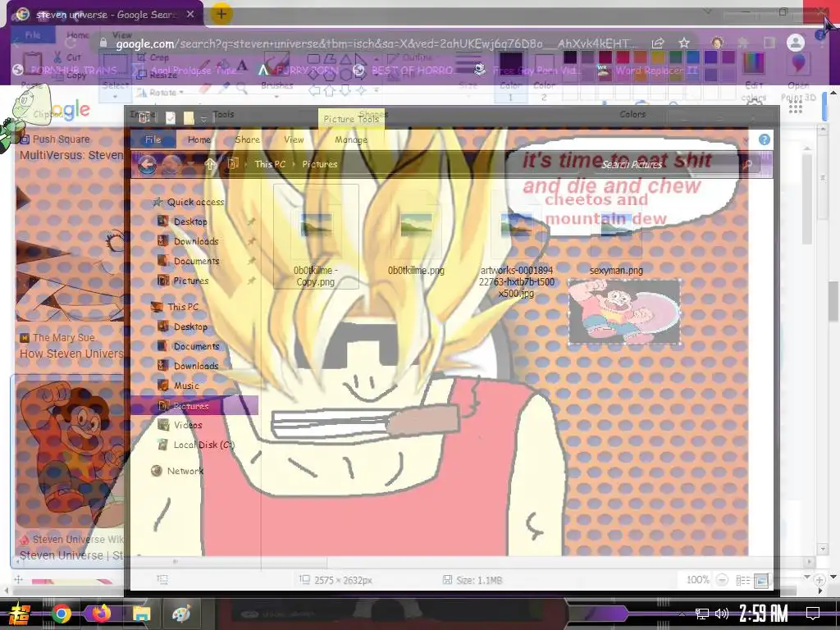Select This PC in navigation pane
The image size is (840, 630).
pos(176,307)
